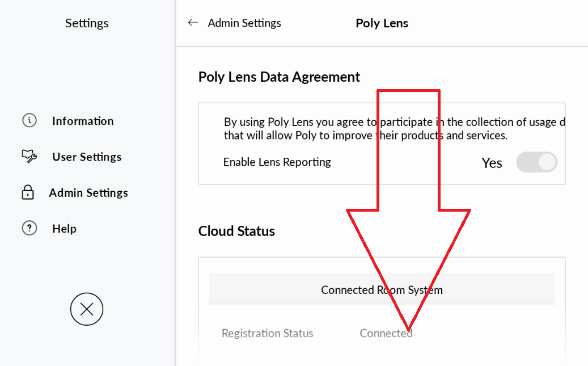Click the Settings title in the sidebar

[86, 23]
